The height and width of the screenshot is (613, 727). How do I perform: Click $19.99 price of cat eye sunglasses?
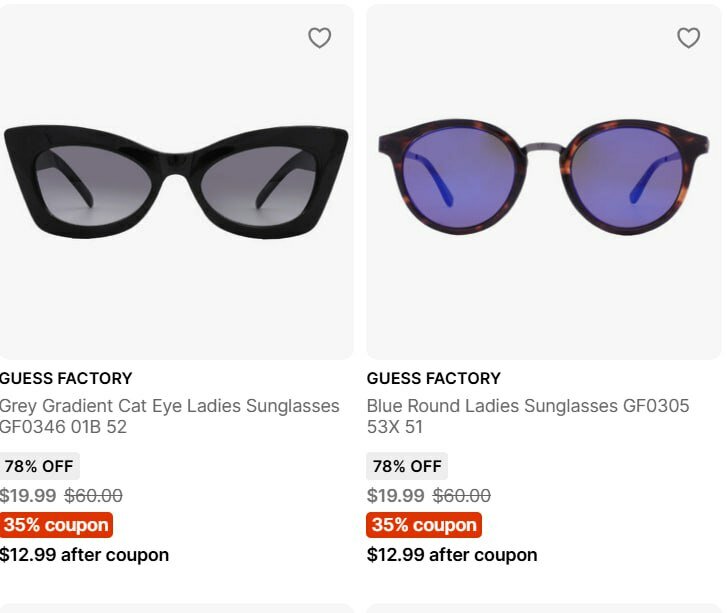(x=28, y=496)
